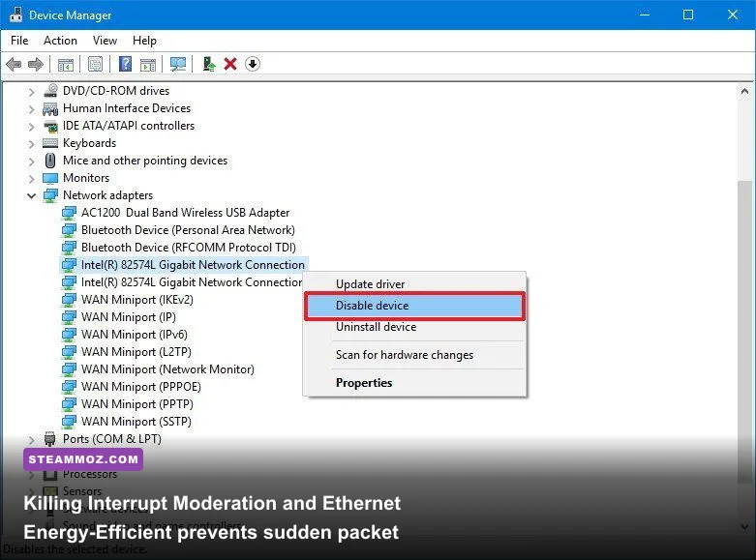Expand Mice and other pointing devices
The image size is (756, 560).
[x=31, y=162]
